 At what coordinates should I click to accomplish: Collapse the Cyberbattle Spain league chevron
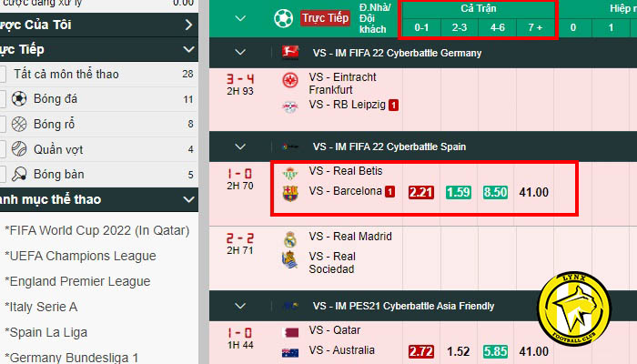(240, 147)
